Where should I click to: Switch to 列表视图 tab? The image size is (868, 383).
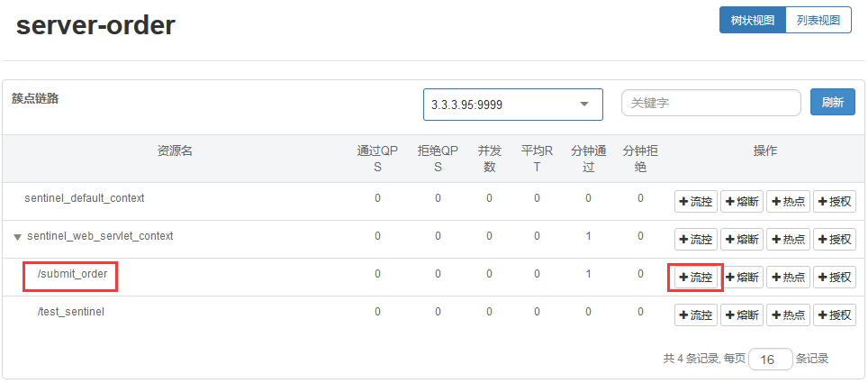[x=818, y=20]
